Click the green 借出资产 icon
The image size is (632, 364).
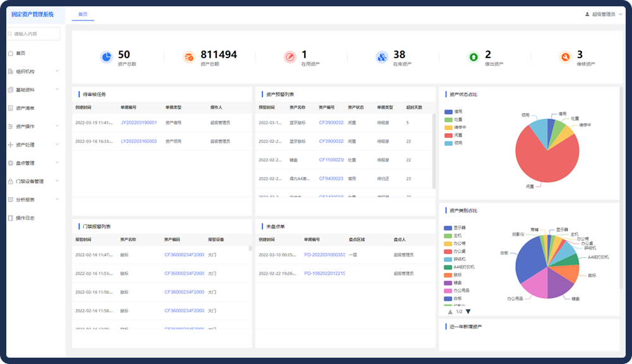click(x=473, y=58)
